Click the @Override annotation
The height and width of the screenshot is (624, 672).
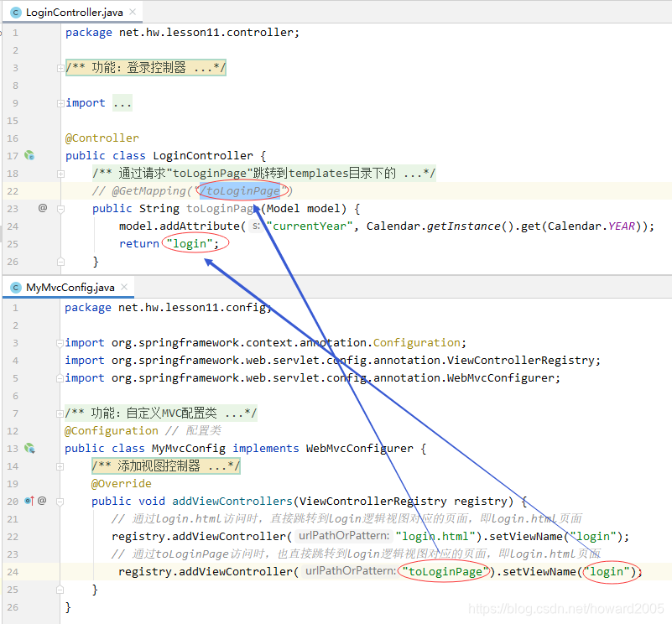click(122, 483)
